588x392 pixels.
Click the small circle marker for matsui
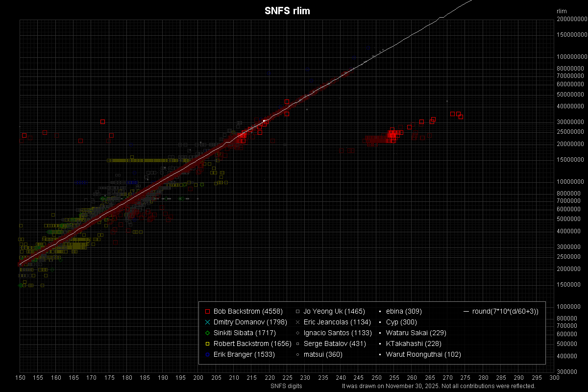[x=297, y=354]
